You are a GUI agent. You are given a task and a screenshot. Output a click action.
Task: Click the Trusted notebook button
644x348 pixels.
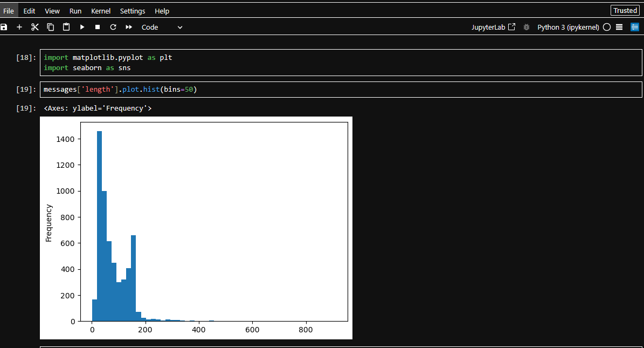(625, 11)
